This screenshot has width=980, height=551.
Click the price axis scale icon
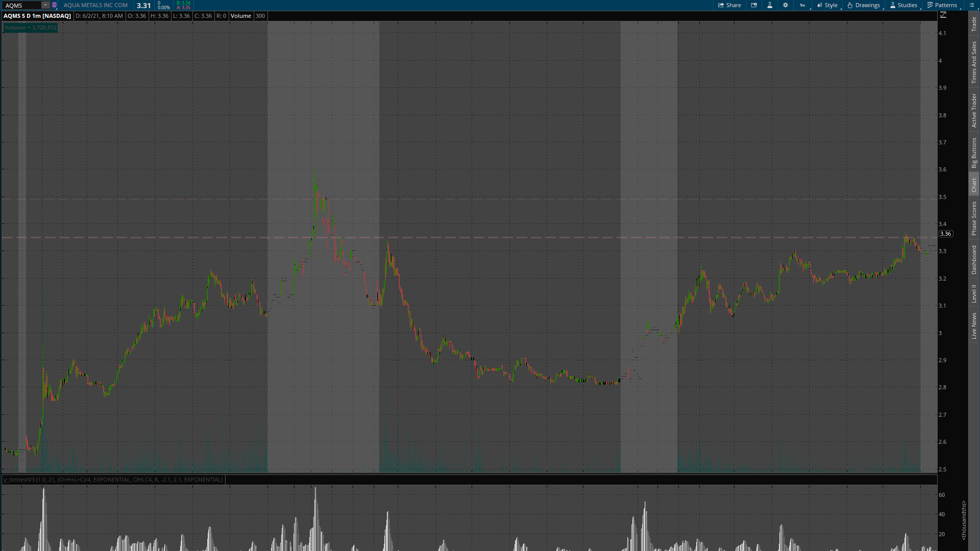click(943, 15)
